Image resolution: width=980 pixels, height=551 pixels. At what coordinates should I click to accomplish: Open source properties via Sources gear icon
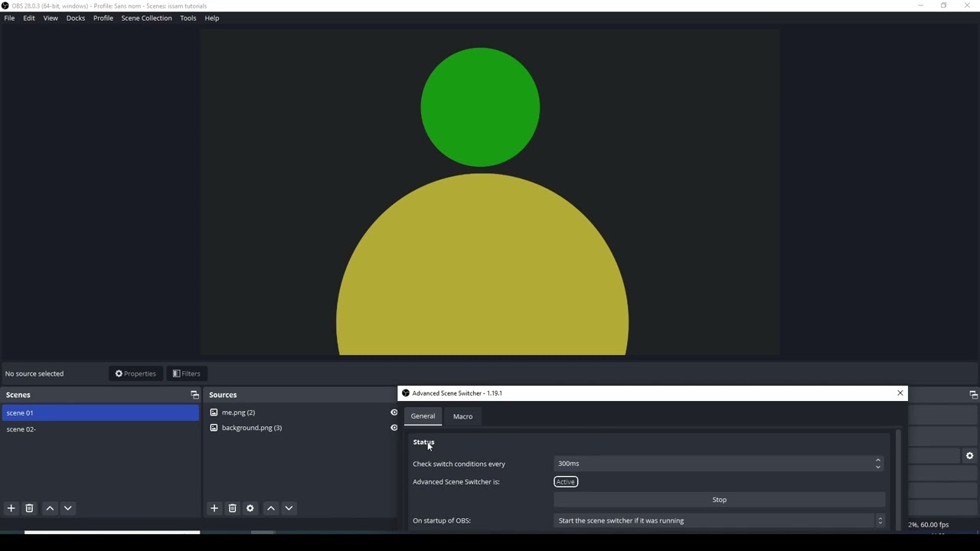(250, 508)
